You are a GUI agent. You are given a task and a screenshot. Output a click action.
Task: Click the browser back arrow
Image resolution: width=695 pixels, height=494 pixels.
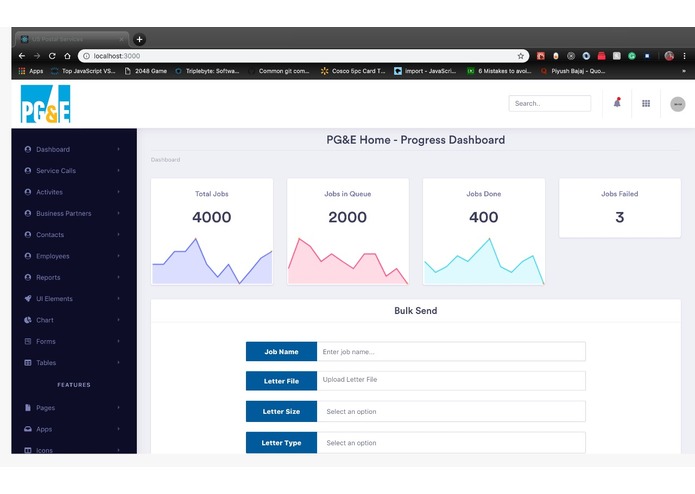click(x=22, y=56)
